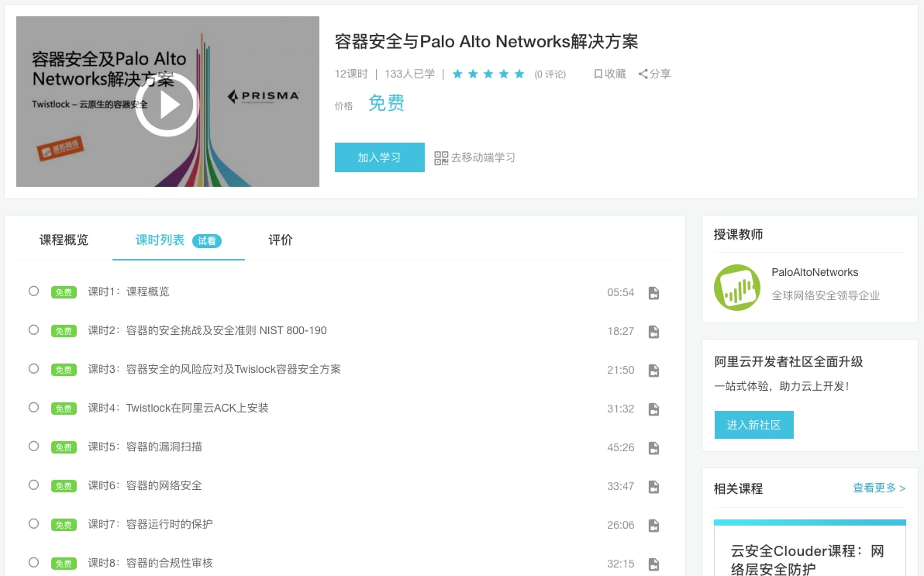
Task: Select radio circle for 课时2 lesson
Action: point(33,330)
